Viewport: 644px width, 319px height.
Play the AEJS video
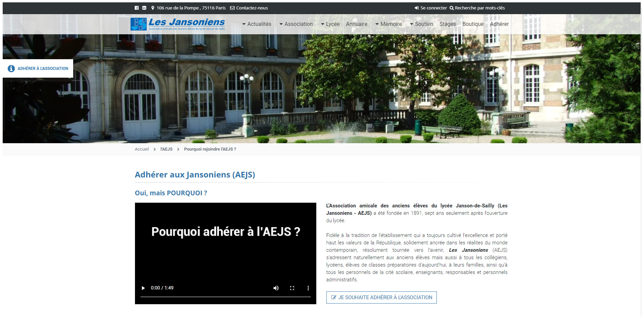pyautogui.click(x=143, y=288)
